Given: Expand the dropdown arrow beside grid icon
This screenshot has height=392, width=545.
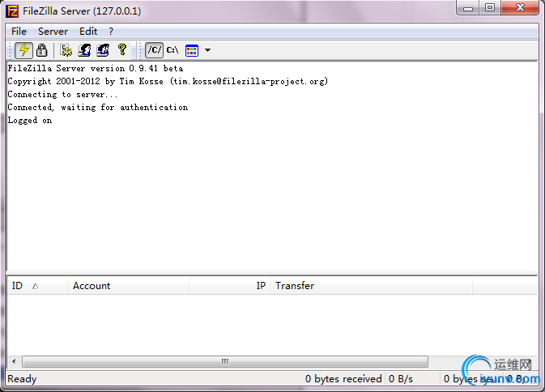Looking at the screenshot, I should 207,50.
